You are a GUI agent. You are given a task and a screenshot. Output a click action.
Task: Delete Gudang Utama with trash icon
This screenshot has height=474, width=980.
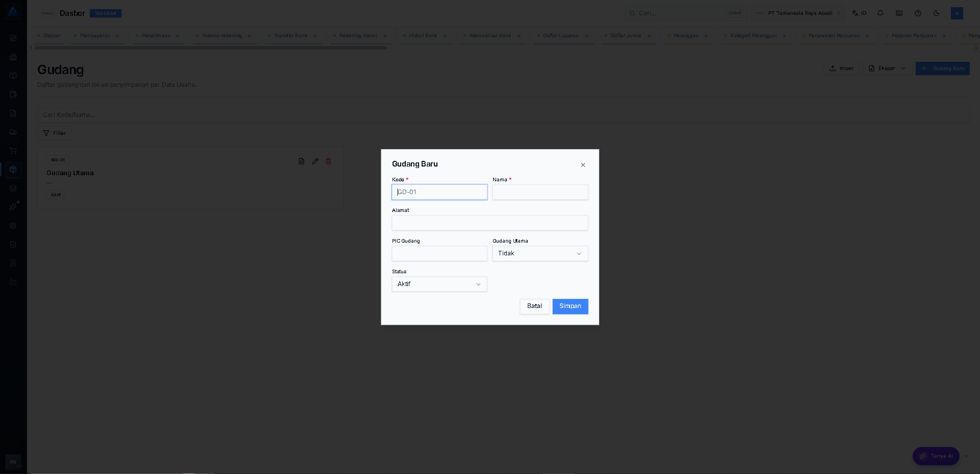(x=329, y=161)
